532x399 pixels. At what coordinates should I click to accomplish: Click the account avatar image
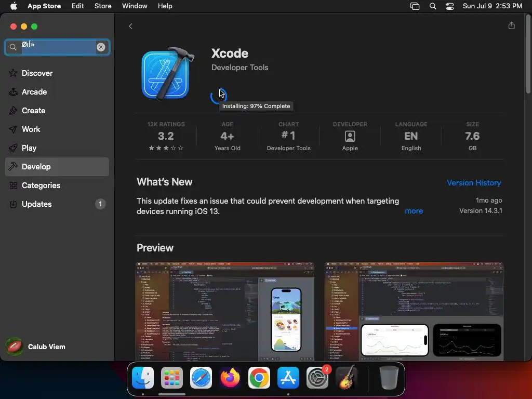click(x=14, y=347)
